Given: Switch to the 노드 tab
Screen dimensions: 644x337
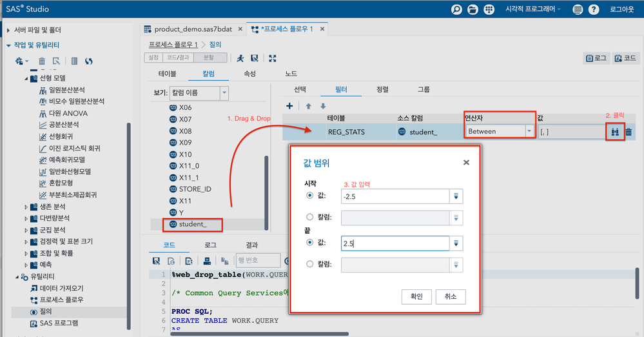Looking at the screenshot, I should click(x=291, y=74).
